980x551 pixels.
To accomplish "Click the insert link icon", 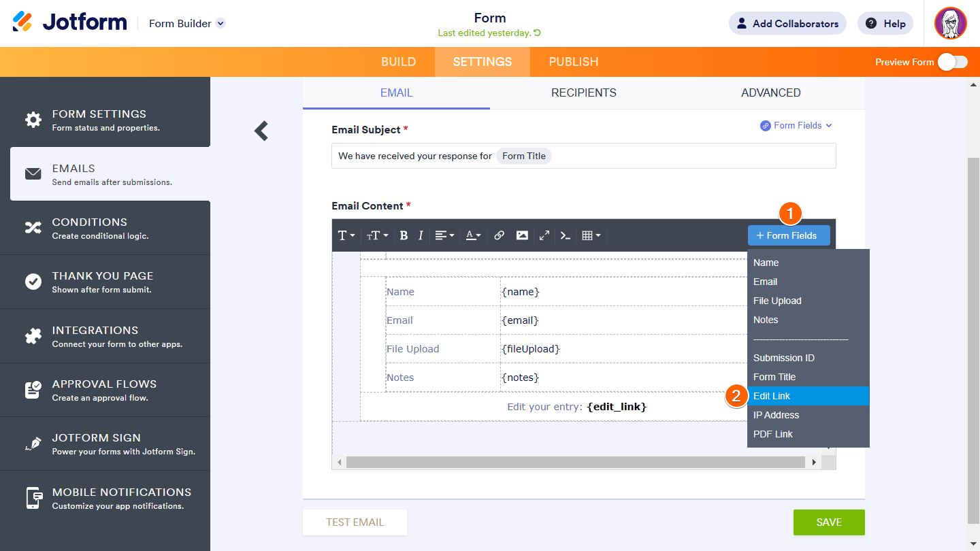I will [500, 235].
